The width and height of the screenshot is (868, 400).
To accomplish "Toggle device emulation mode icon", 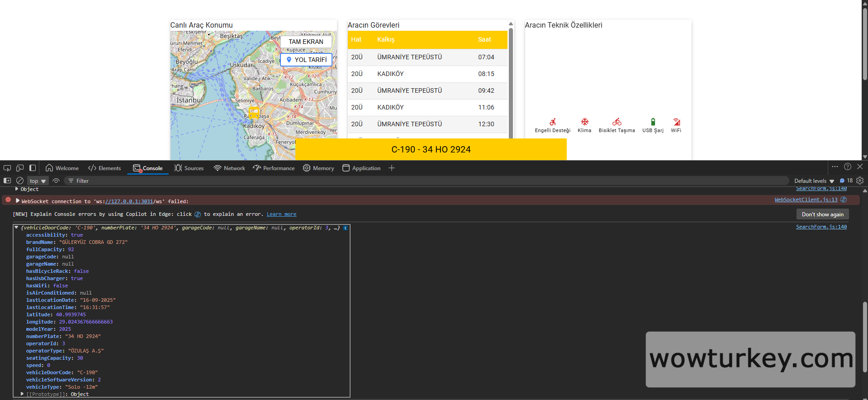I will click(20, 168).
